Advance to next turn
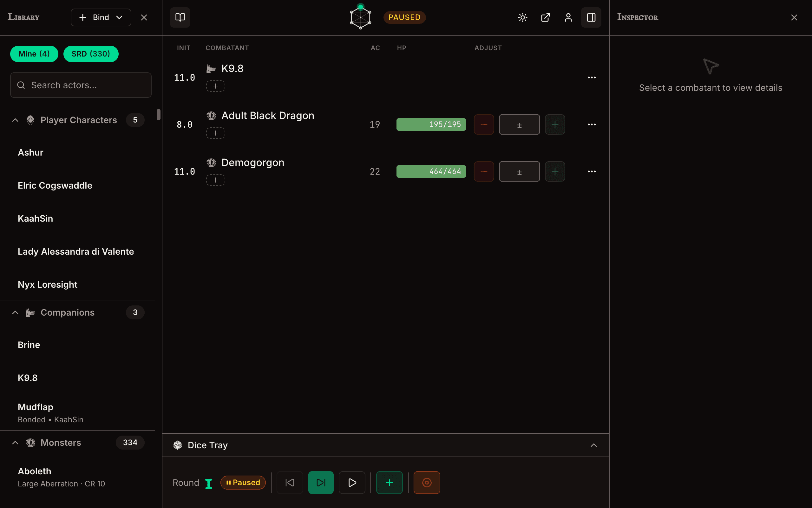This screenshot has width=812, height=508. (x=321, y=483)
